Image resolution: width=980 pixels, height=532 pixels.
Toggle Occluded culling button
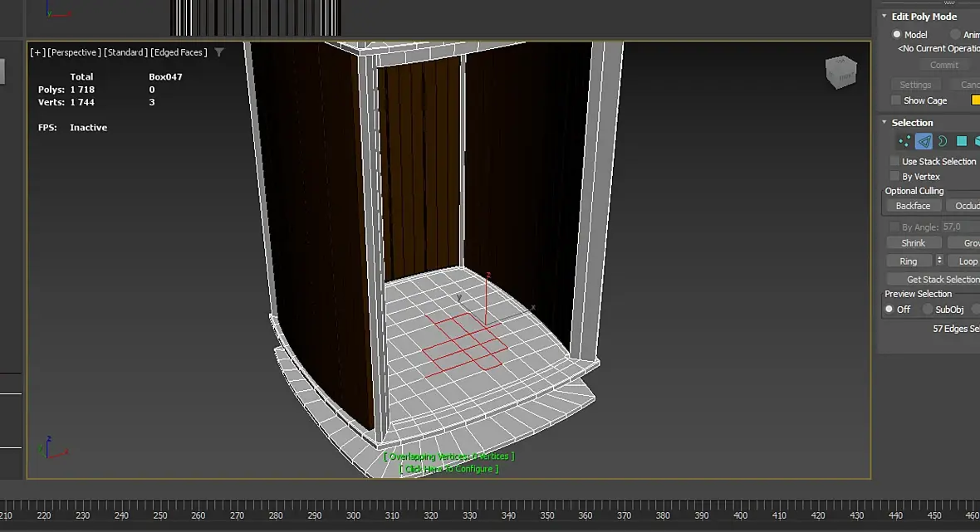point(963,206)
